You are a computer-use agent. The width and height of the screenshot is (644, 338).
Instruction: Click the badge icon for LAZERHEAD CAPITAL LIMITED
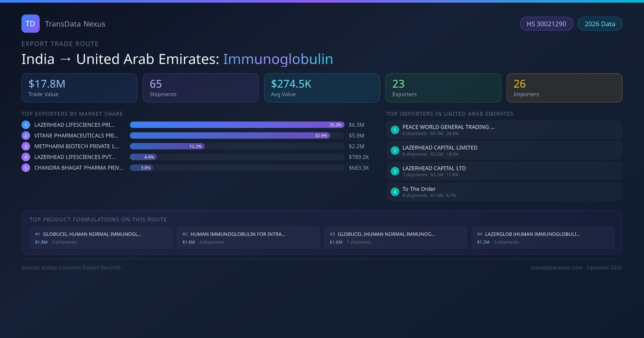[395, 150]
